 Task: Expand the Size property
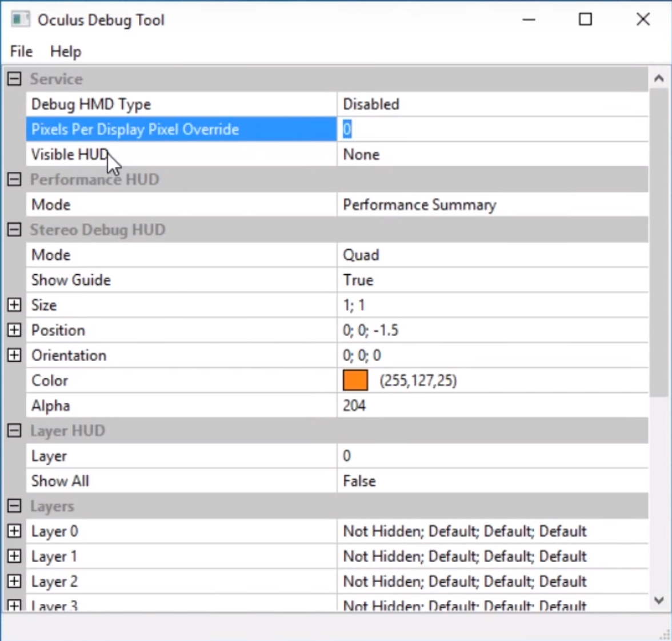14,305
